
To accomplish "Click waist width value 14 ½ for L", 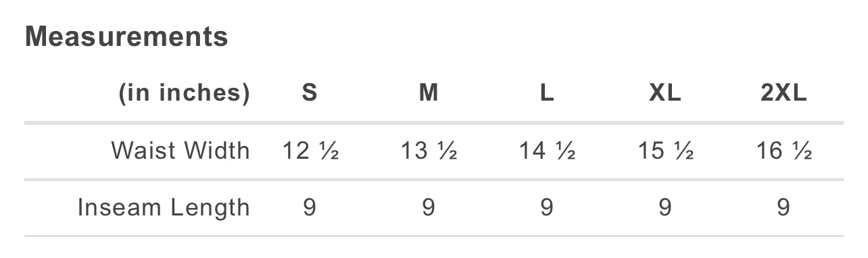I will coord(547,151).
